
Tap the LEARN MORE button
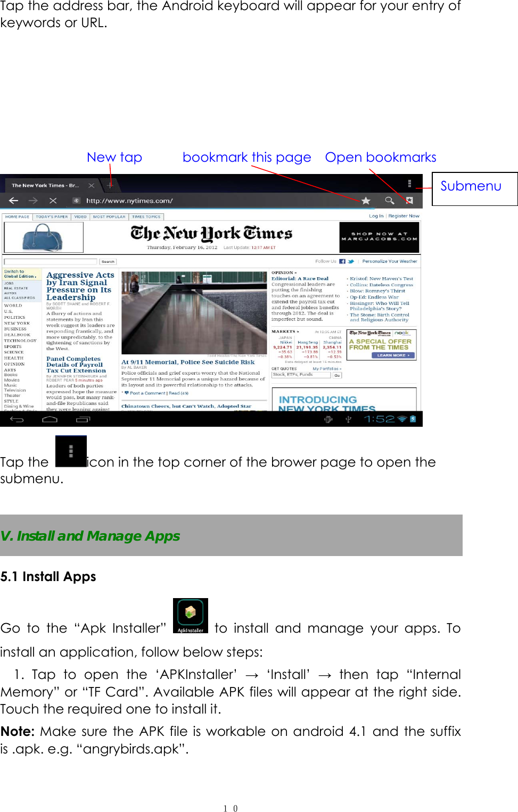pyautogui.click(x=392, y=355)
